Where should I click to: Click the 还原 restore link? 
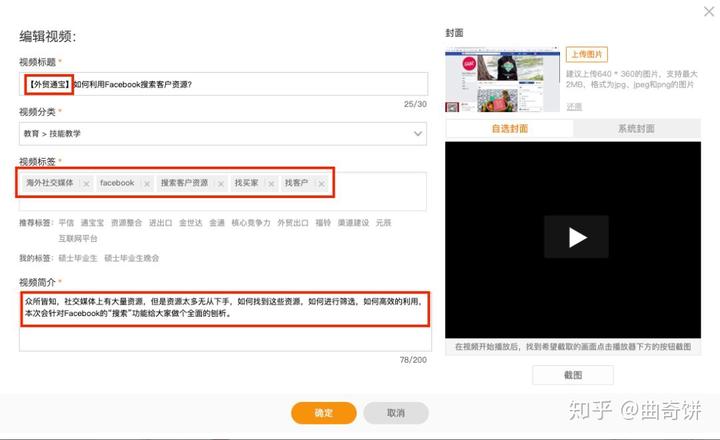coord(574,106)
